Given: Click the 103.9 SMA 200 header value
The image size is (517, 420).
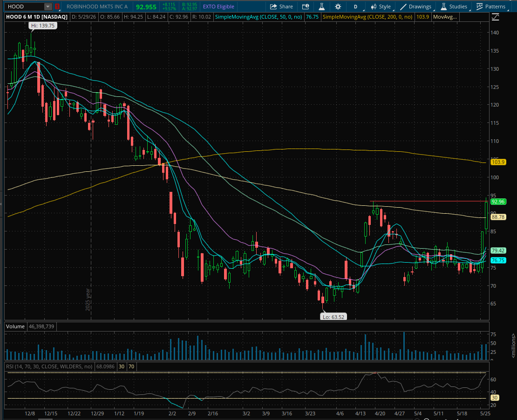Looking at the screenshot, I should click(x=422, y=16).
